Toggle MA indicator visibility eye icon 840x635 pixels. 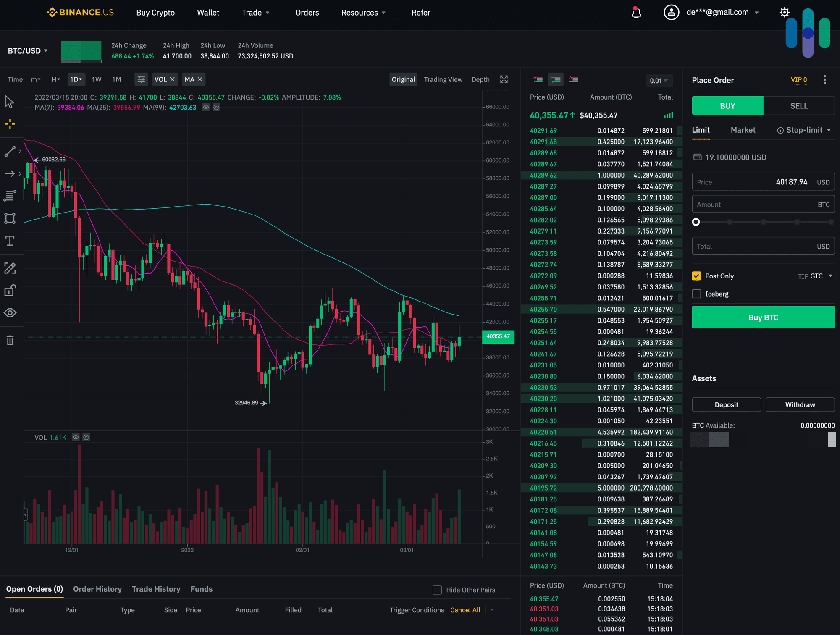point(206,107)
